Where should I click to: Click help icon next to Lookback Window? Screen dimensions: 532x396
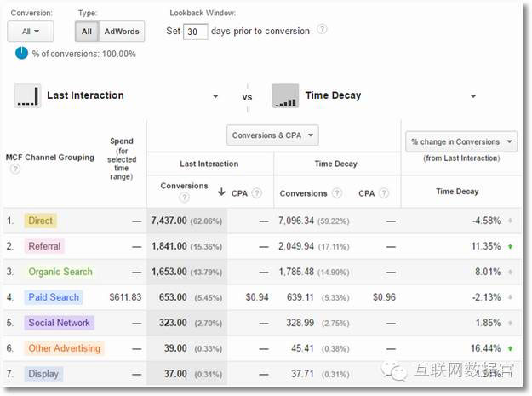tap(322, 30)
